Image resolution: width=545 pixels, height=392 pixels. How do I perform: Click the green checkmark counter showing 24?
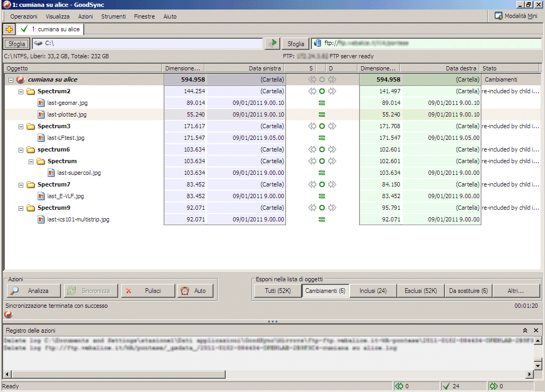coord(451,386)
